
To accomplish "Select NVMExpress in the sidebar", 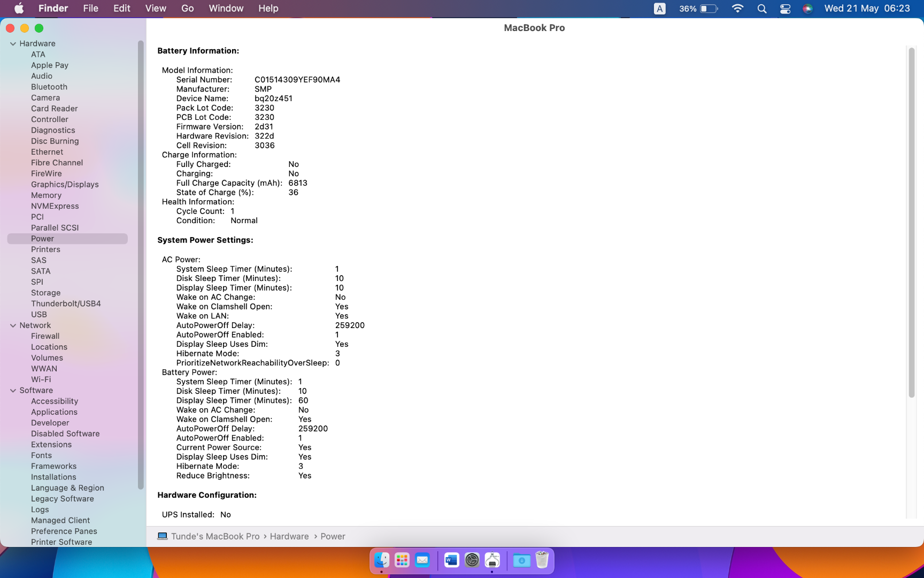I will (x=55, y=206).
